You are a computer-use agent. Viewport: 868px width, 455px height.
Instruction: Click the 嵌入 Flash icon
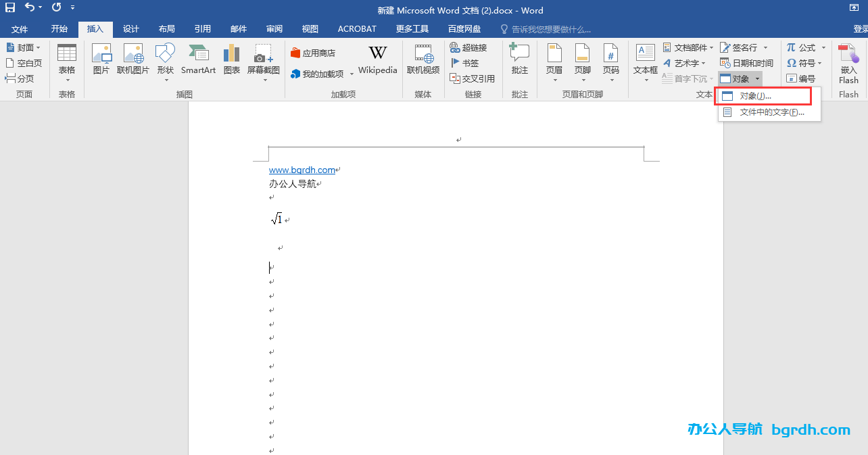(x=848, y=64)
